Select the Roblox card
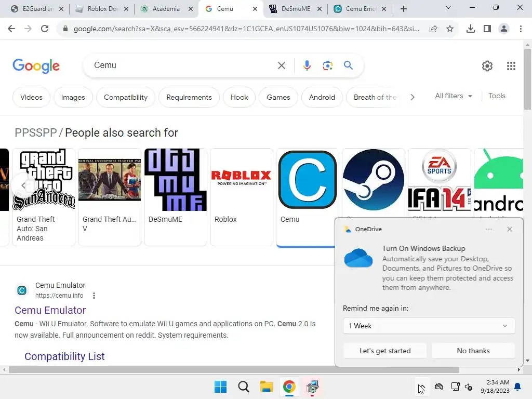 (x=242, y=197)
